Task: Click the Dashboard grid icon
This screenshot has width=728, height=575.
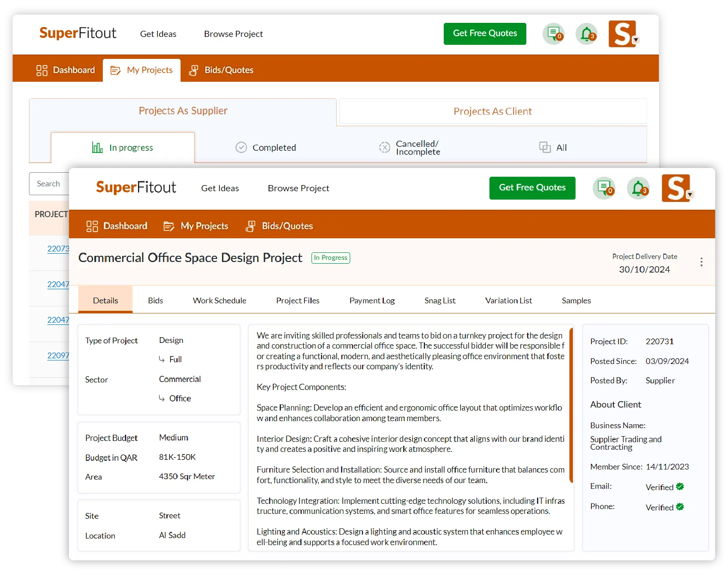Action: [x=92, y=226]
